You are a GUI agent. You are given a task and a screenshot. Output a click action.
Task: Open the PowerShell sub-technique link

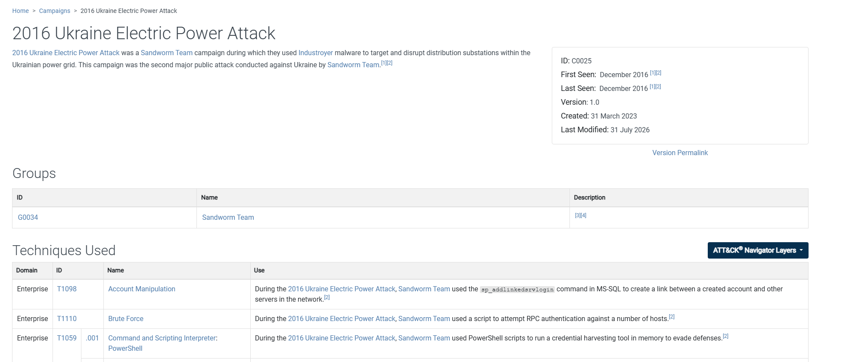click(125, 348)
